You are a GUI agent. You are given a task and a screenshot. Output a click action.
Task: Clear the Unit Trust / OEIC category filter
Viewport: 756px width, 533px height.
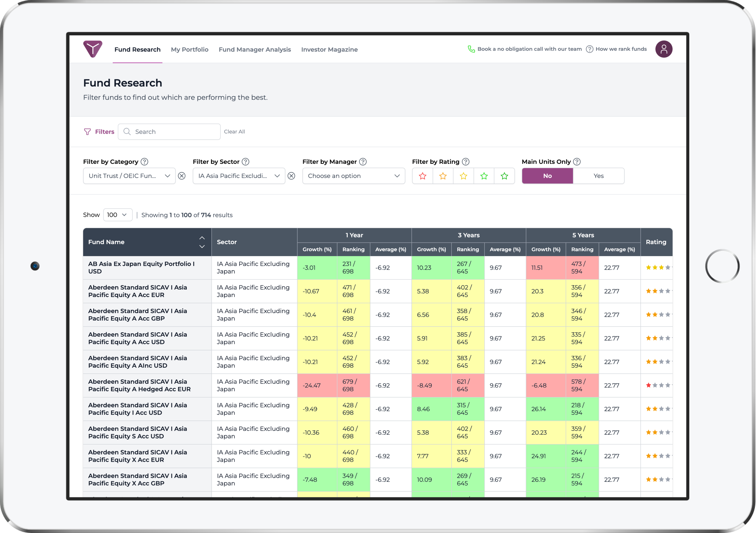pos(182,176)
